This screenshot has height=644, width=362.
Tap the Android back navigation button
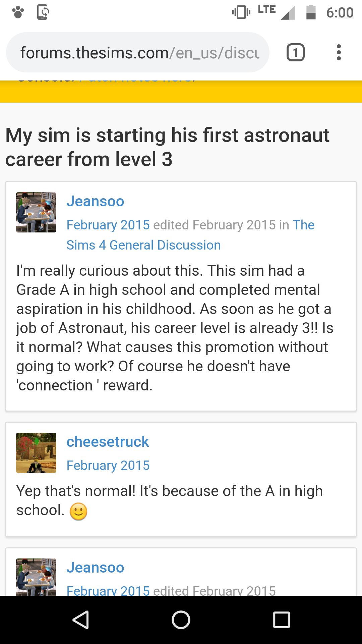81,620
